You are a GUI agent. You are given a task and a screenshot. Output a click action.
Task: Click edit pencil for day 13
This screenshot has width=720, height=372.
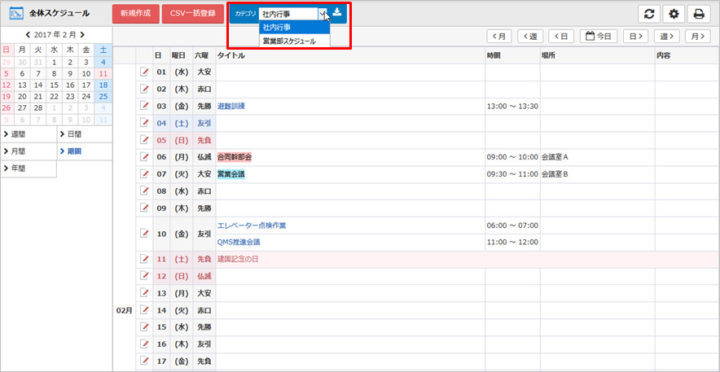[x=144, y=293]
